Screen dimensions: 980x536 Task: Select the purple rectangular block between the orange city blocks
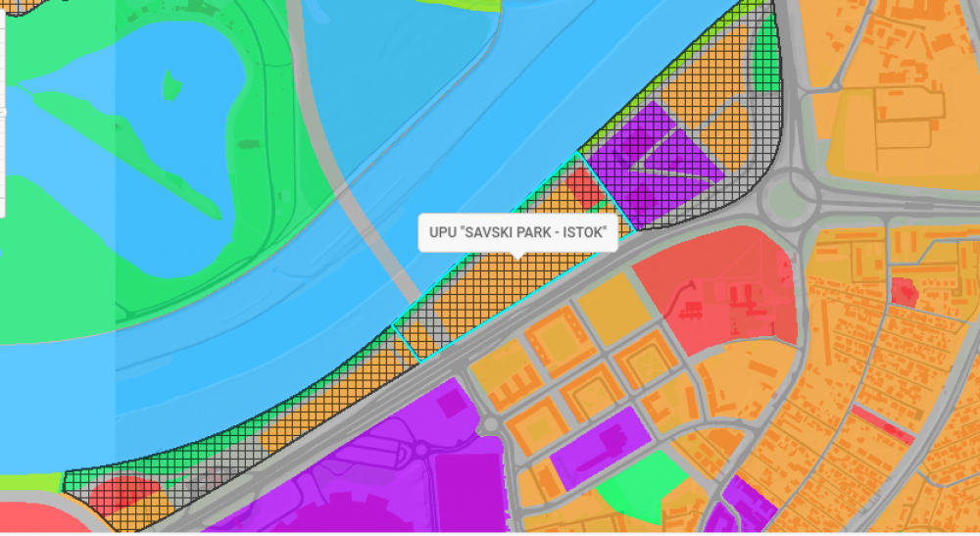pos(602,448)
